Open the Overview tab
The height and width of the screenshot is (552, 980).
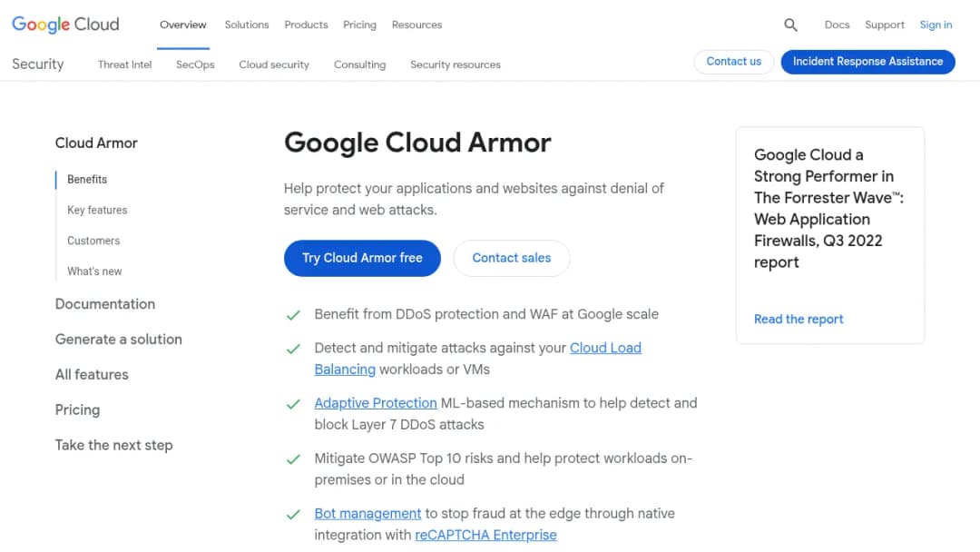(x=183, y=25)
